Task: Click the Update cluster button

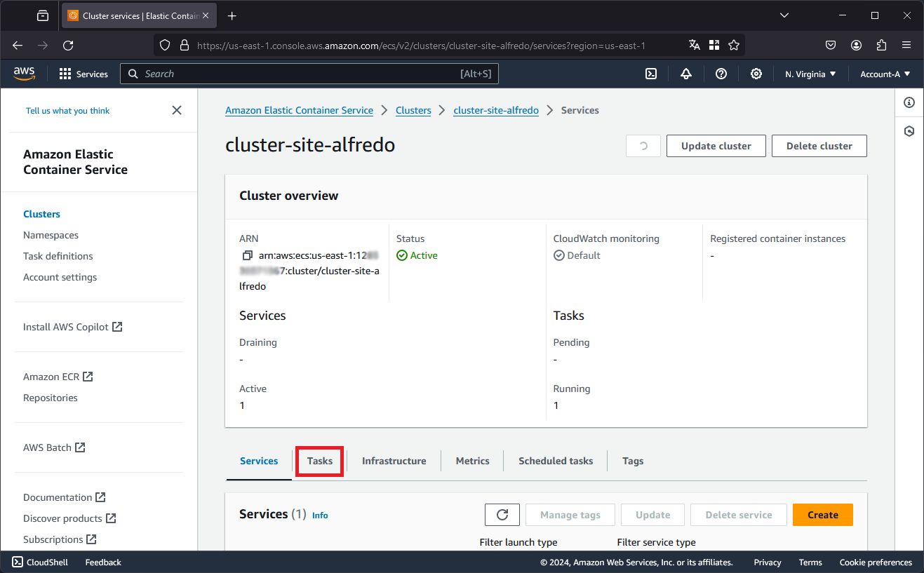Action: (716, 146)
